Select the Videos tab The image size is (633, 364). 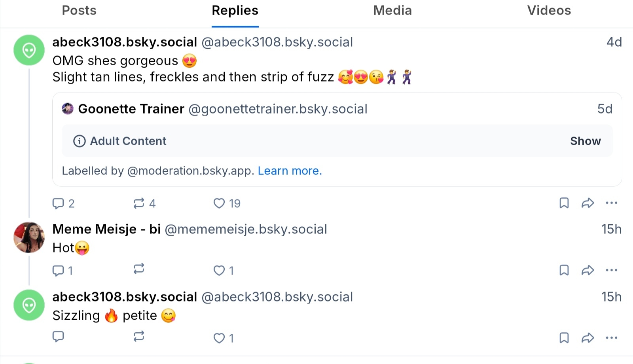[549, 11]
